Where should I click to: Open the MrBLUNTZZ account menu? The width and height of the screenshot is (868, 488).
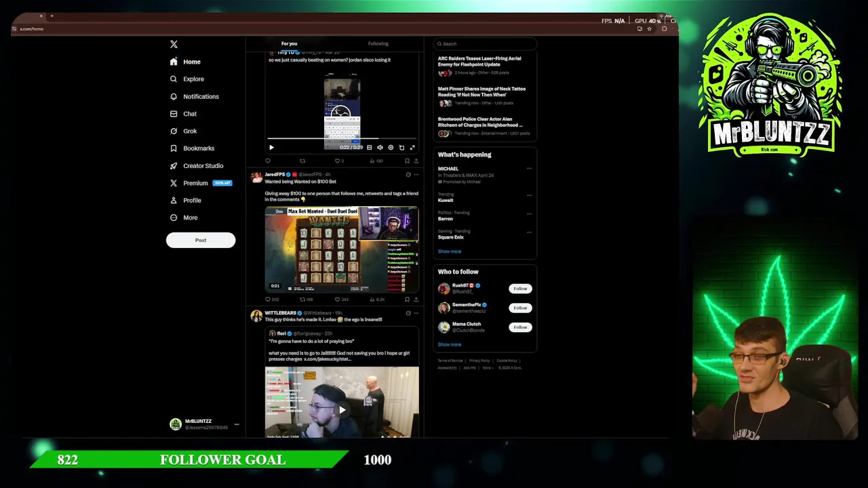point(203,424)
